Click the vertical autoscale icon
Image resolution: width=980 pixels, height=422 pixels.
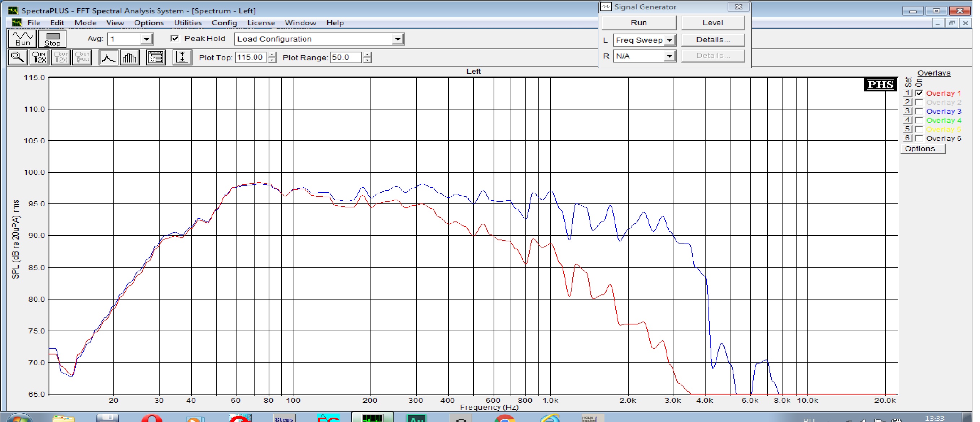(x=182, y=57)
